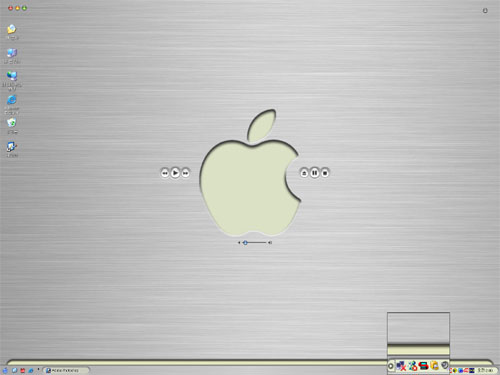Click the rewind button left of the apple
The height and width of the screenshot is (375, 500).
click(x=165, y=173)
